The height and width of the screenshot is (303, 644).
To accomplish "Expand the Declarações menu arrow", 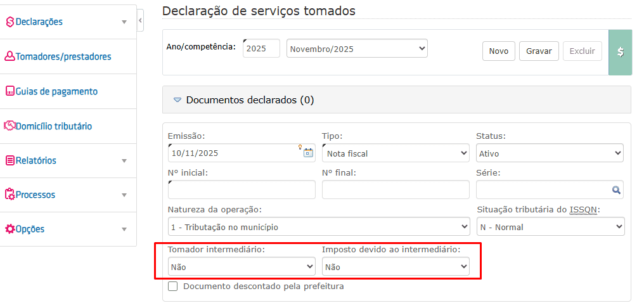I will (x=124, y=22).
